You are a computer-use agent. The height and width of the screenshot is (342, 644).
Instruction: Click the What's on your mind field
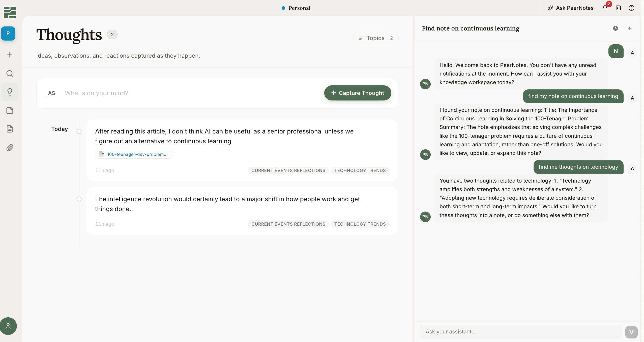click(192, 93)
